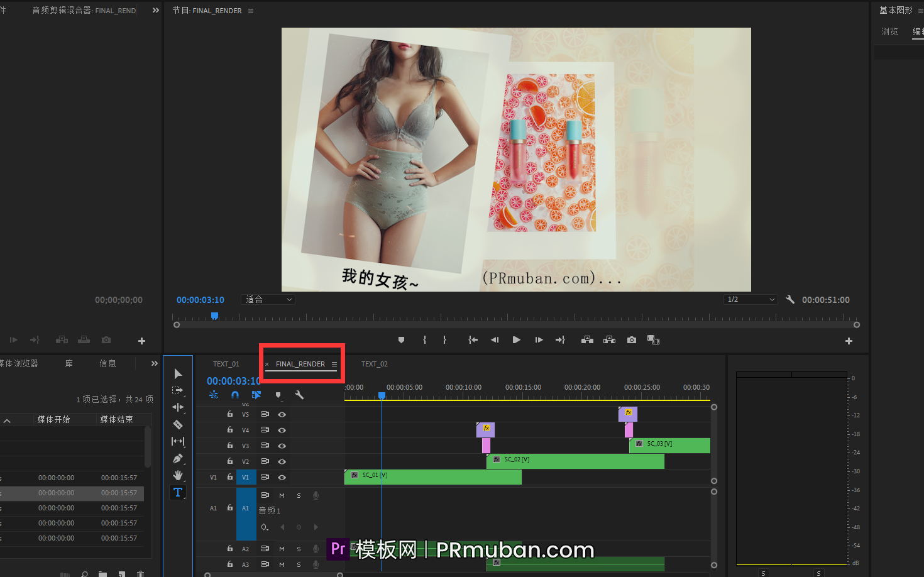924x577 pixels.
Task: Expand hidden panels chevron by audio mixer
Action: click(156, 10)
